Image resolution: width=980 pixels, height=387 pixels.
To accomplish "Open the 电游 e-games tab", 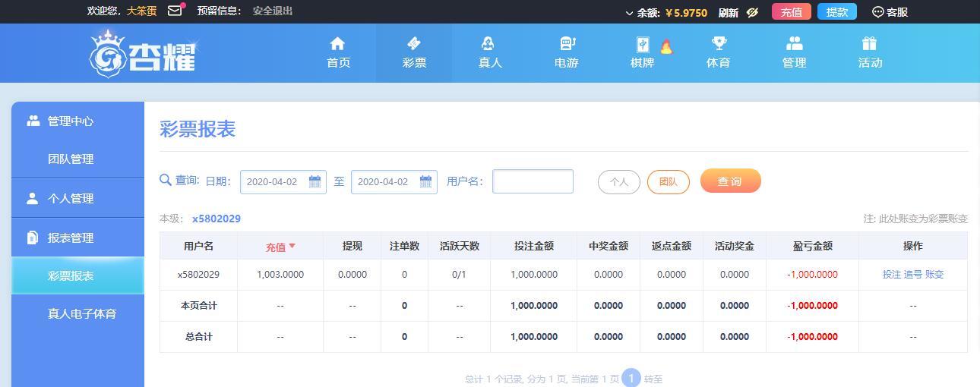I will tap(566, 53).
